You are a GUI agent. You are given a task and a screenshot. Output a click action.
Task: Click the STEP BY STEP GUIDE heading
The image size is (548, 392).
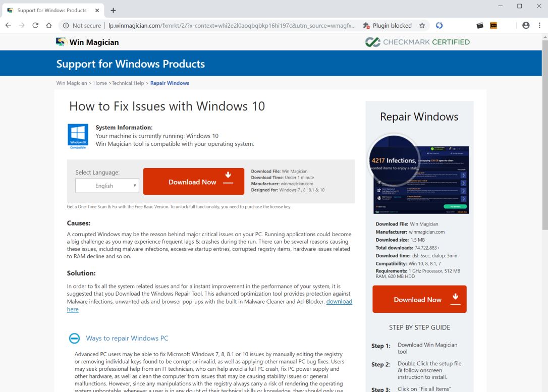point(419,327)
